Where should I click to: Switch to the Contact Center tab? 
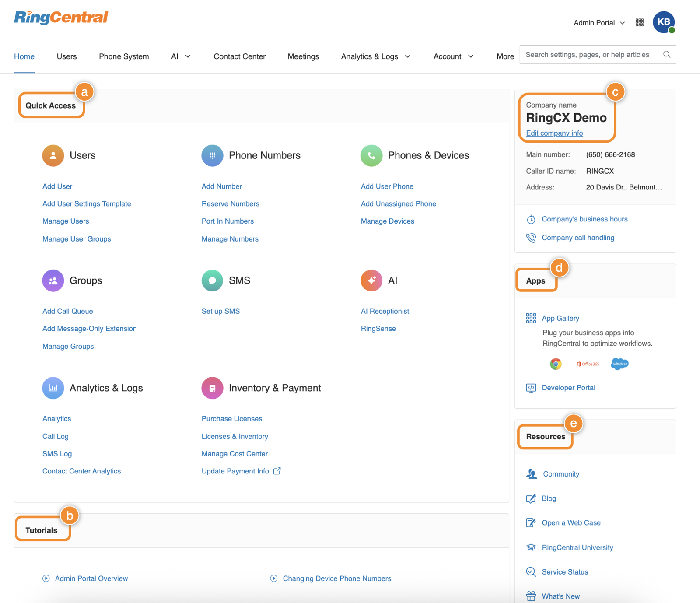(239, 56)
